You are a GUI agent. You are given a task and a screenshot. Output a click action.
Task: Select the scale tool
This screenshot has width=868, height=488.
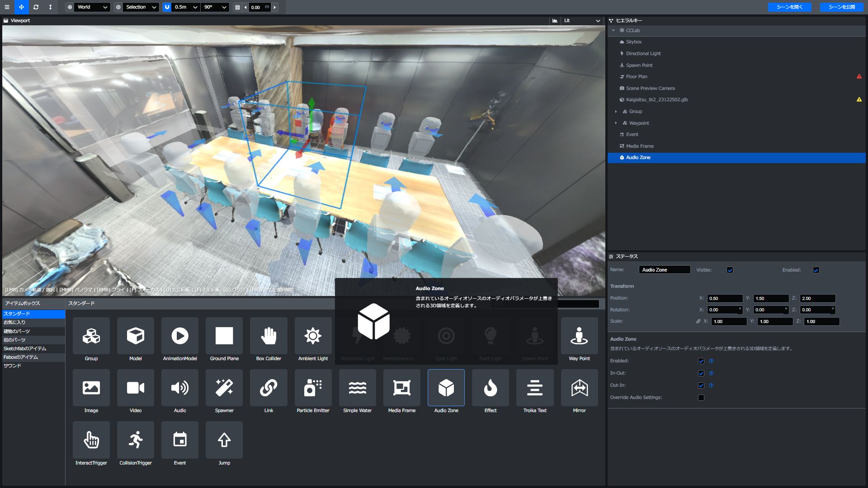50,7
